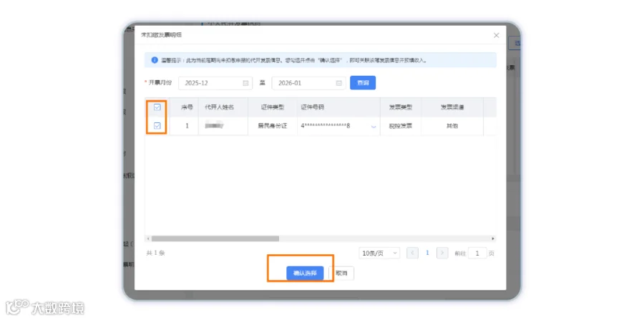Click the scrollbar left arrow
Image resolution: width=644 pixels, height=320 pixels.
pyautogui.click(x=148, y=238)
